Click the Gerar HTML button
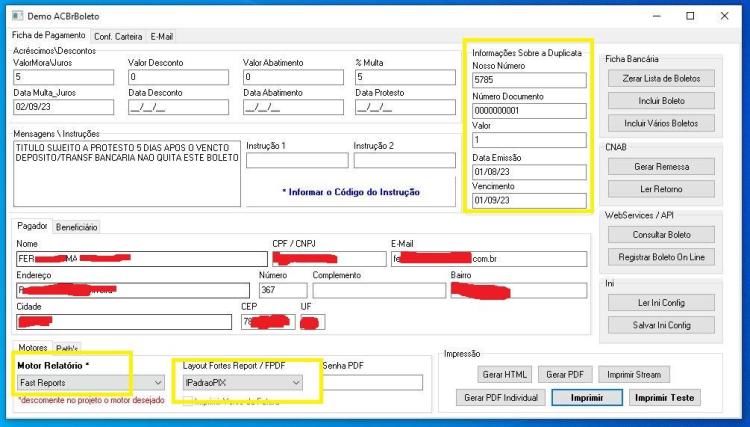This screenshot has height=427, width=750. tap(504, 374)
